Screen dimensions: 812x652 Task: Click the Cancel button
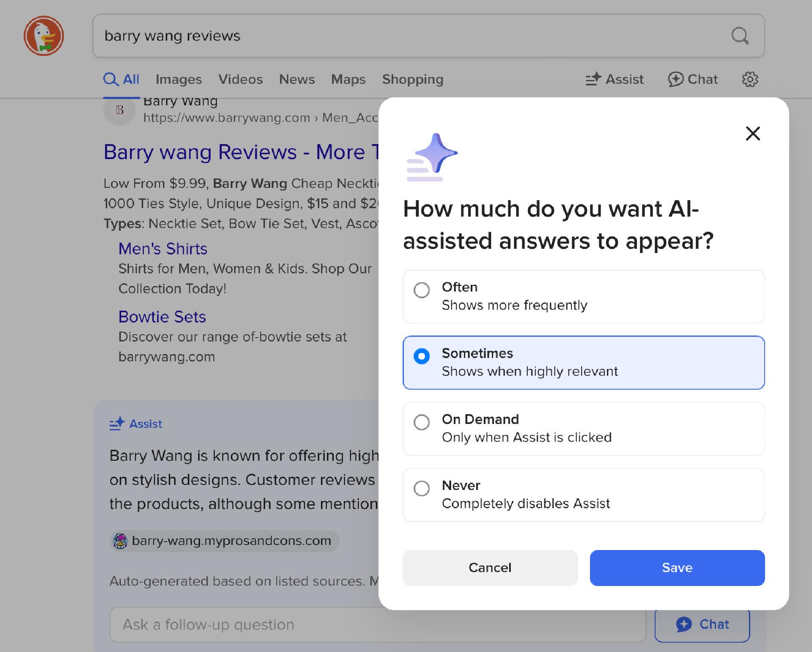coord(490,568)
